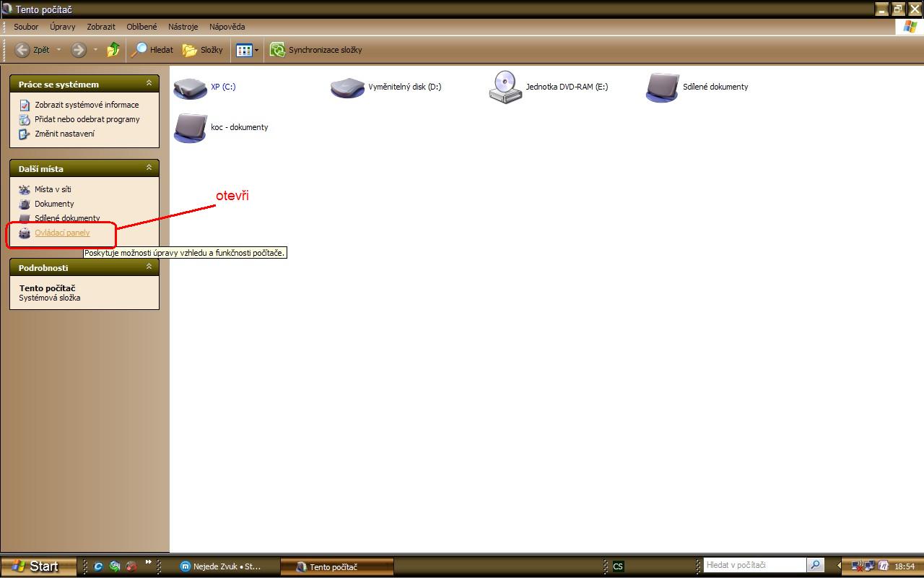Click Tento počítač taskbar button
This screenshot has height=578, width=924.
pyautogui.click(x=336, y=566)
